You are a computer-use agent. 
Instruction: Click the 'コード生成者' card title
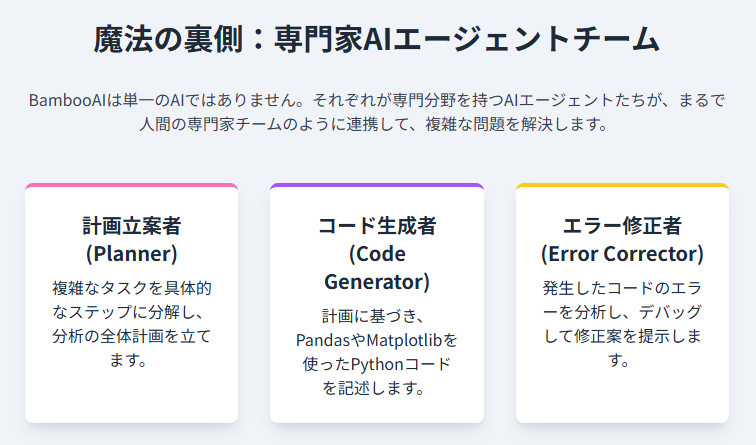pyautogui.click(x=377, y=225)
